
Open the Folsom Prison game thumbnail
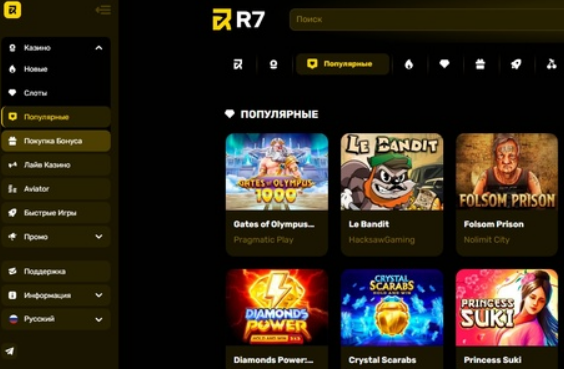pos(507,172)
